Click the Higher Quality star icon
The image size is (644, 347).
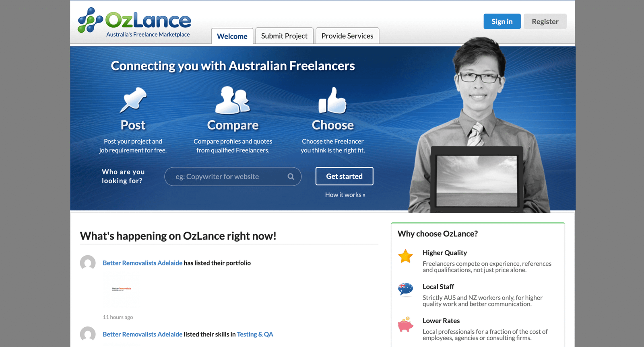point(405,256)
